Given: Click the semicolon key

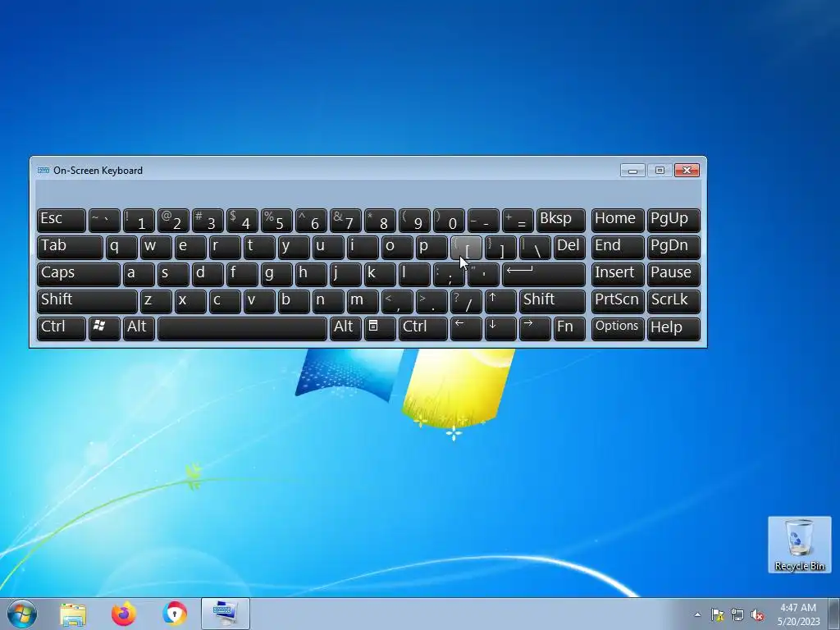Looking at the screenshot, I should pyautogui.click(x=449, y=274).
